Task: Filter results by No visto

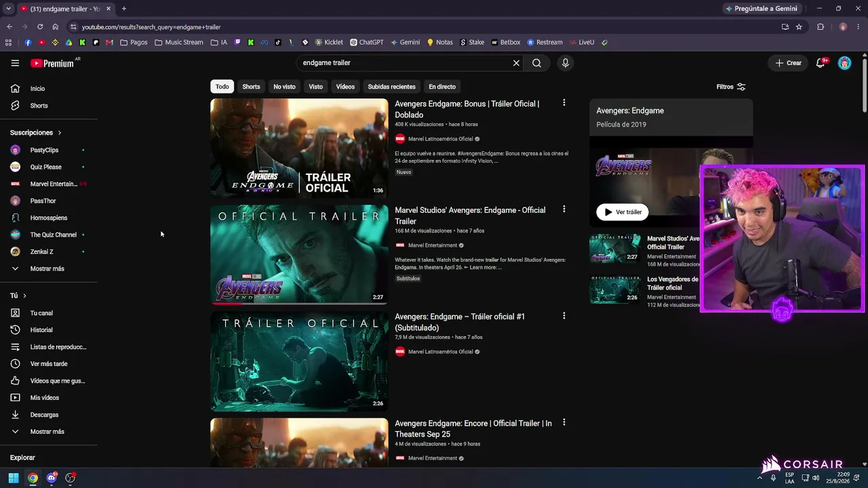Action: 284,87
